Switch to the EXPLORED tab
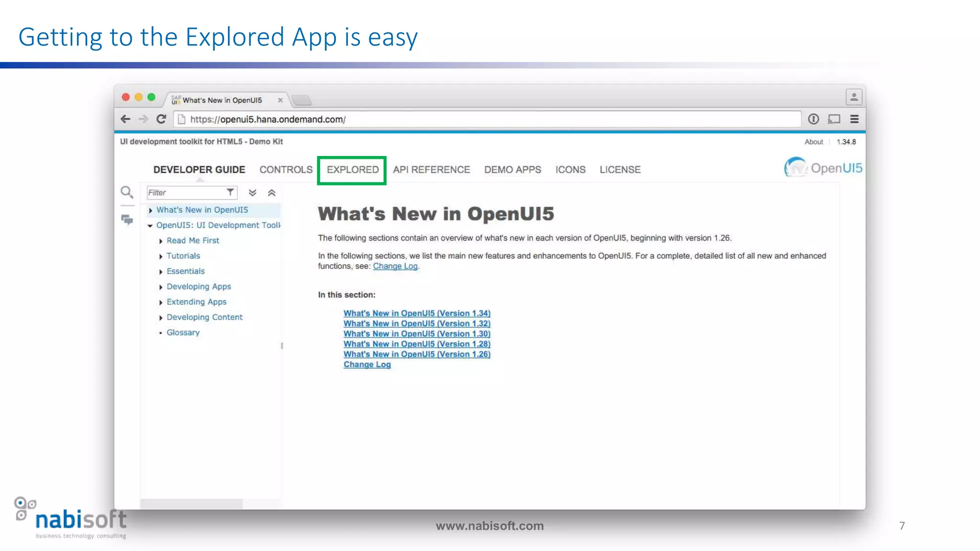This screenshot has height=551, width=980. 352,170
